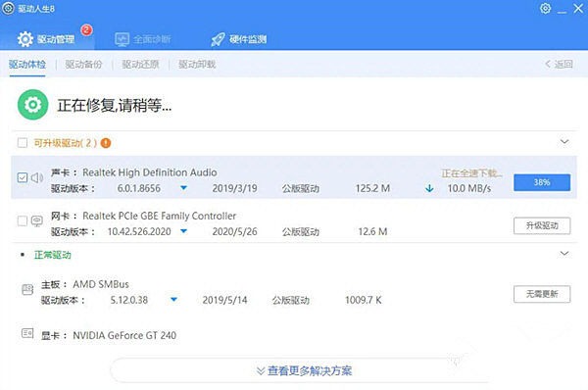The width and height of the screenshot is (588, 390).
Task: Click the 2020/5/26 driver date
Action: tap(235, 232)
